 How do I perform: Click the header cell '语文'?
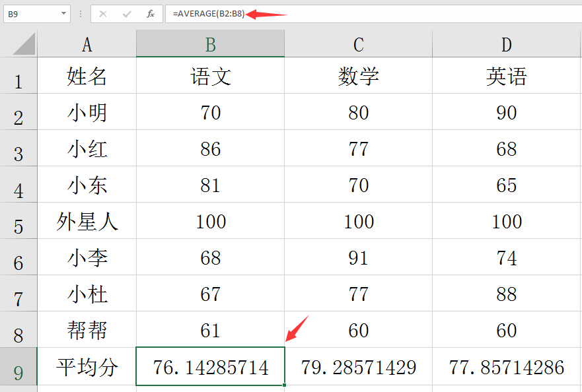tap(211, 76)
